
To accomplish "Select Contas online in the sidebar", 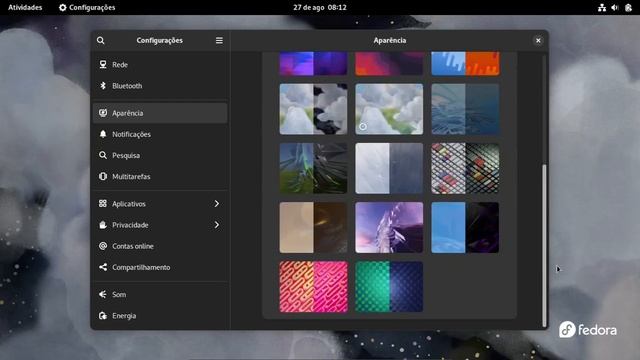I will click(x=160, y=246).
